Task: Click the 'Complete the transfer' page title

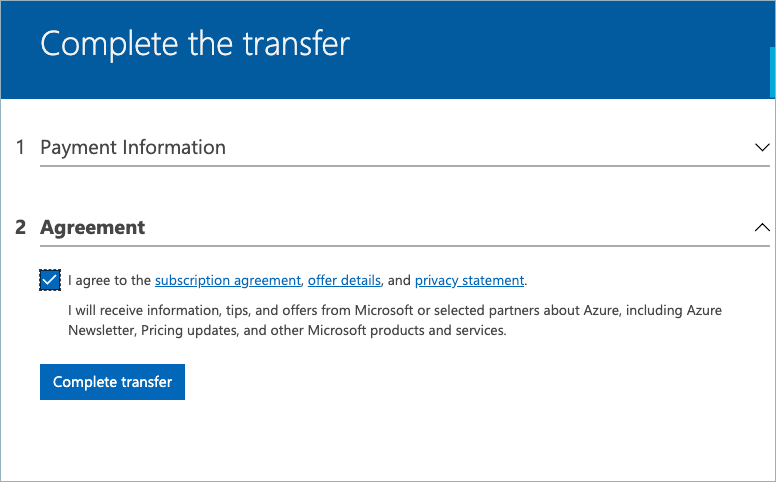Action: click(x=195, y=44)
